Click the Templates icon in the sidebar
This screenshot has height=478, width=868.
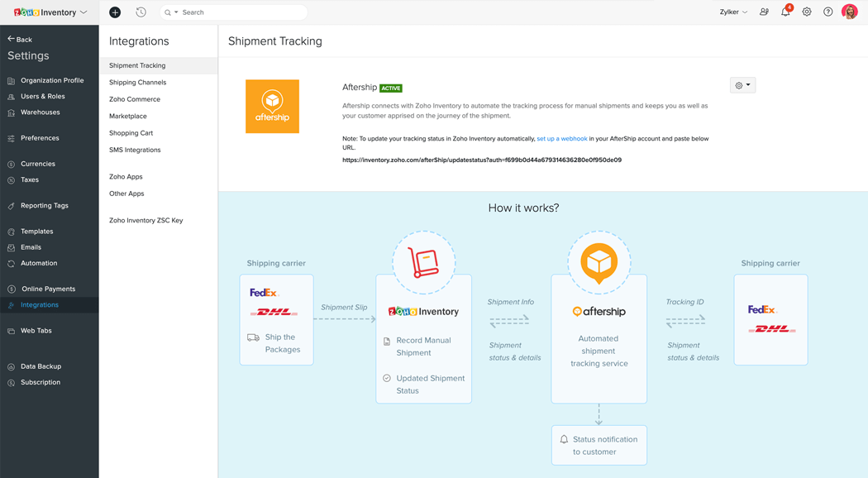point(12,231)
